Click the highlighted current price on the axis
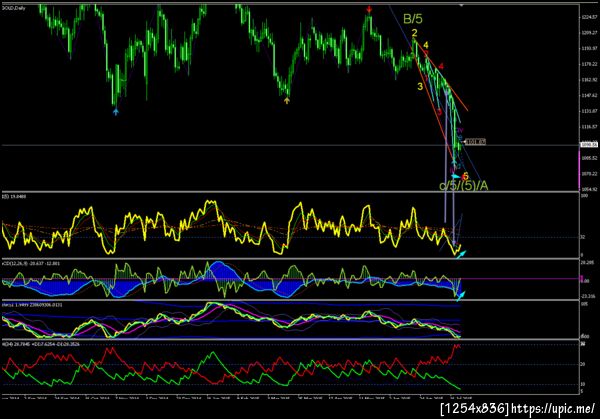This screenshot has height=419, width=600. coord(589,145)
